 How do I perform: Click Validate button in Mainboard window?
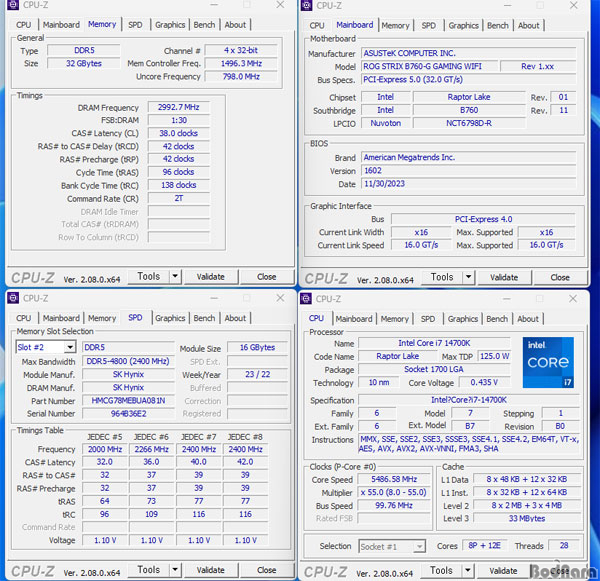pyautogui.click(x=504, y=277)
